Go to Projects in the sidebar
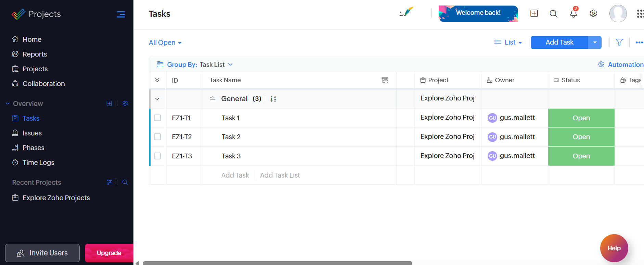 pyautogui.click(x=35, y=69)
